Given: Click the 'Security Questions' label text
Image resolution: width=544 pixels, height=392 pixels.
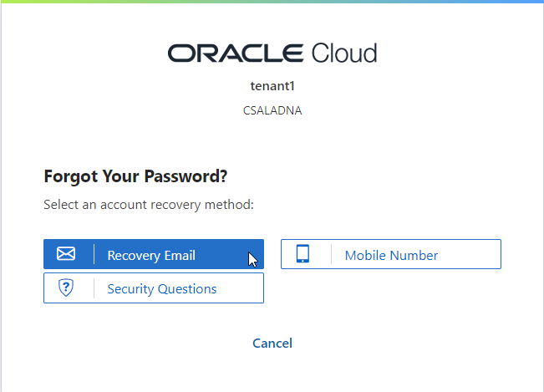Looking at the screenshot, I should pos(162,289).
